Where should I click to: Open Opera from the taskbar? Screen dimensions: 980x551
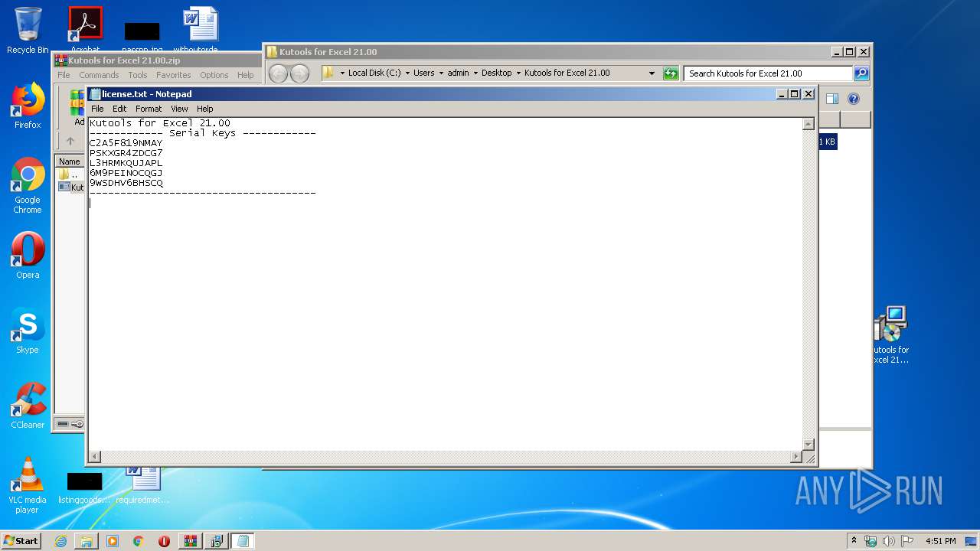164,541
